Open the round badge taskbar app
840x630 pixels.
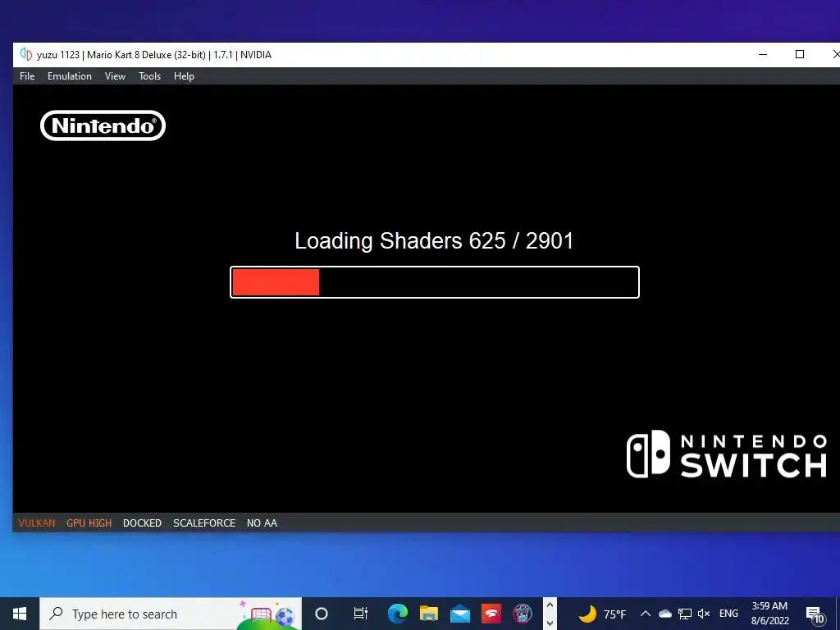pos(523,614)
